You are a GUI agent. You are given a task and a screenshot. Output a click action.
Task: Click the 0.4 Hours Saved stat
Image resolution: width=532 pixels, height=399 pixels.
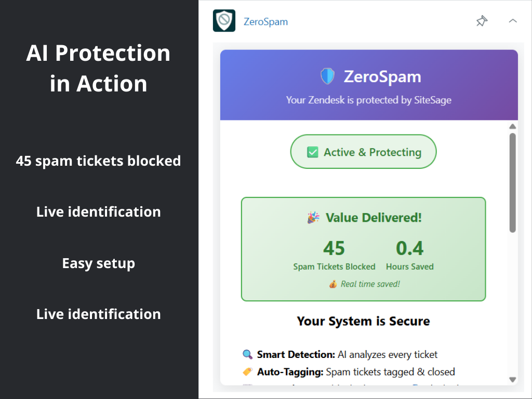point(409,248)
